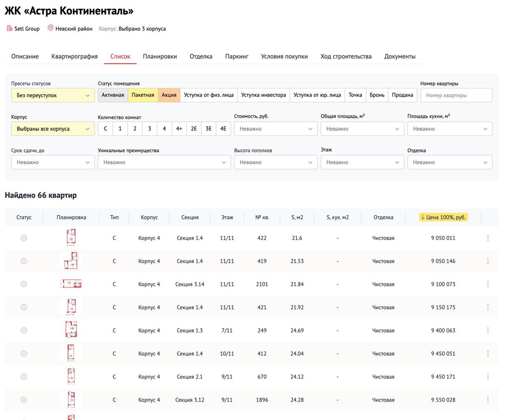The width and height of the screenshot is (505, 420).
Task: Open the Этаж dropdown filter
Action: click(362, 162)
